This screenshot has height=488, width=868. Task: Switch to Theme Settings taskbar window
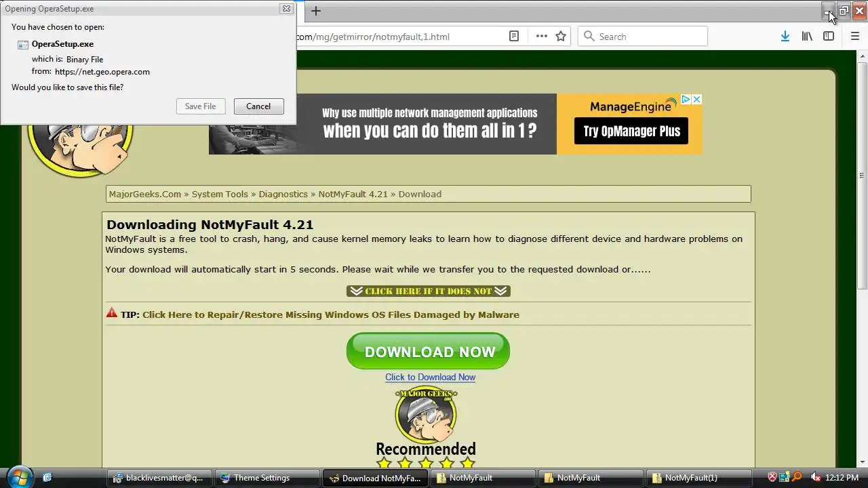tap(268, 478)
